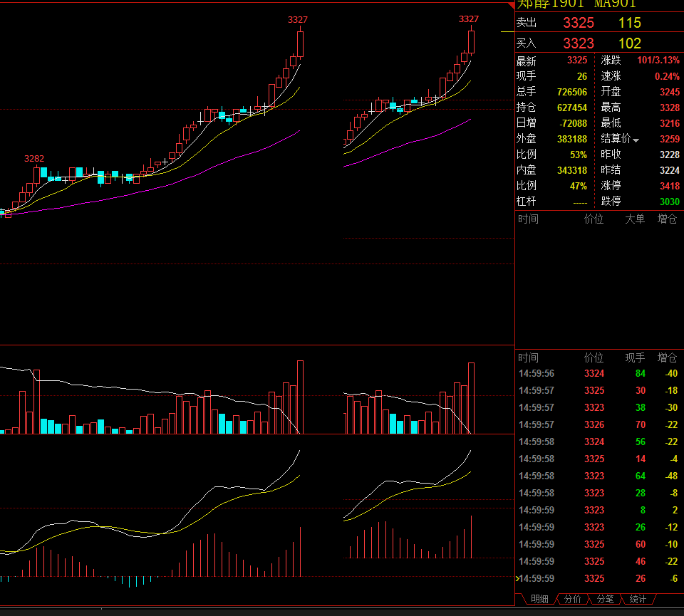684x616 pixels.
Task: Switch to the 明细 tab
Action: [x=539, y=600]
